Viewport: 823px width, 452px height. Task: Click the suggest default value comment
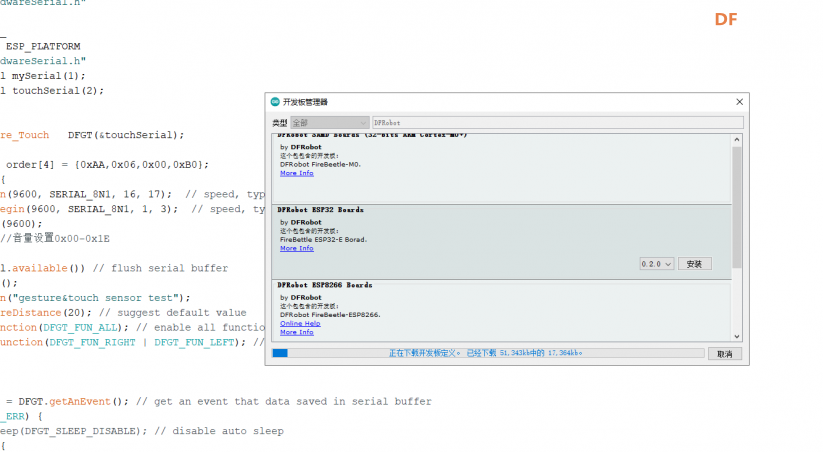[x=173, y=313]
